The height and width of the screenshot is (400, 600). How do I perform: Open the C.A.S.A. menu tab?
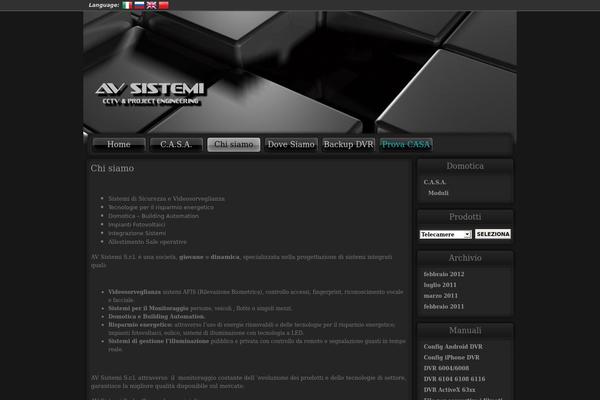click(176, 145)
